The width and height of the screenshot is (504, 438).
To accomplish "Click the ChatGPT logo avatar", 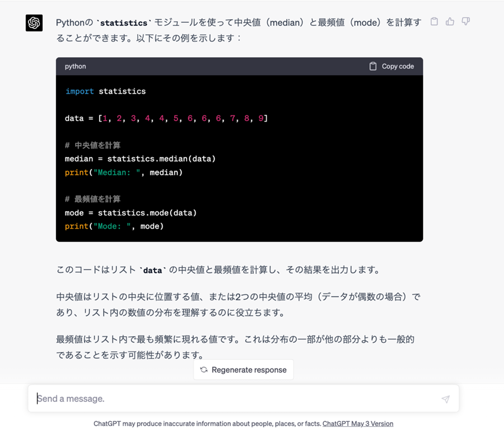I will 33,22.
